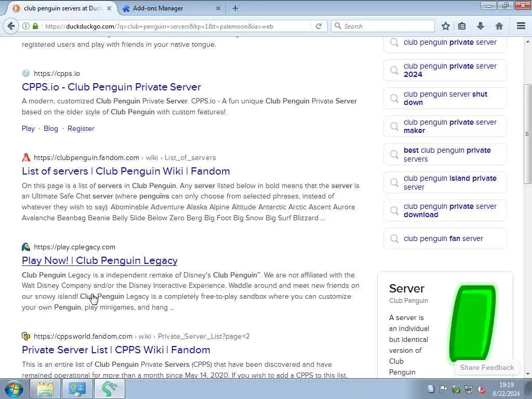Click the Club Penguin Wiki fandom favicon

tap(26, 157)
